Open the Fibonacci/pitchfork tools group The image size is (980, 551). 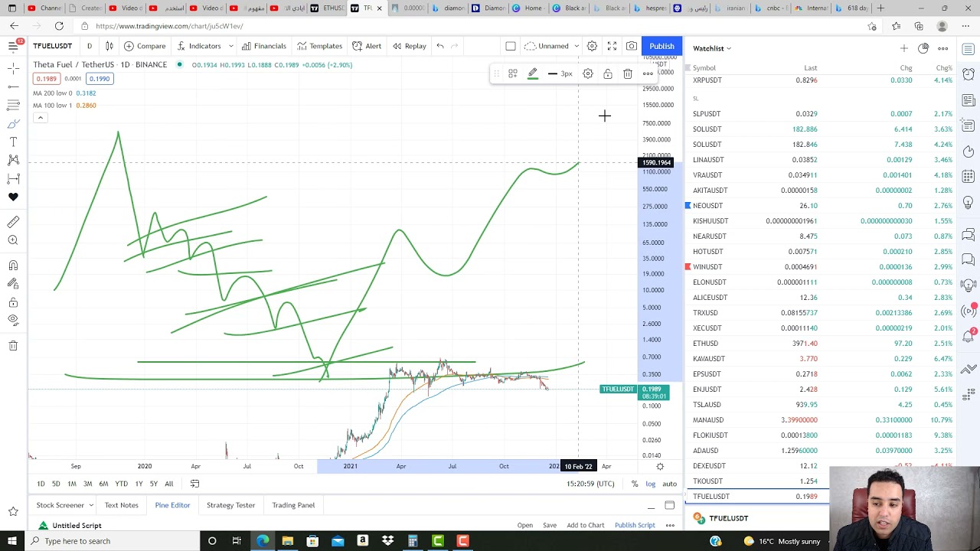click(13, 105)
